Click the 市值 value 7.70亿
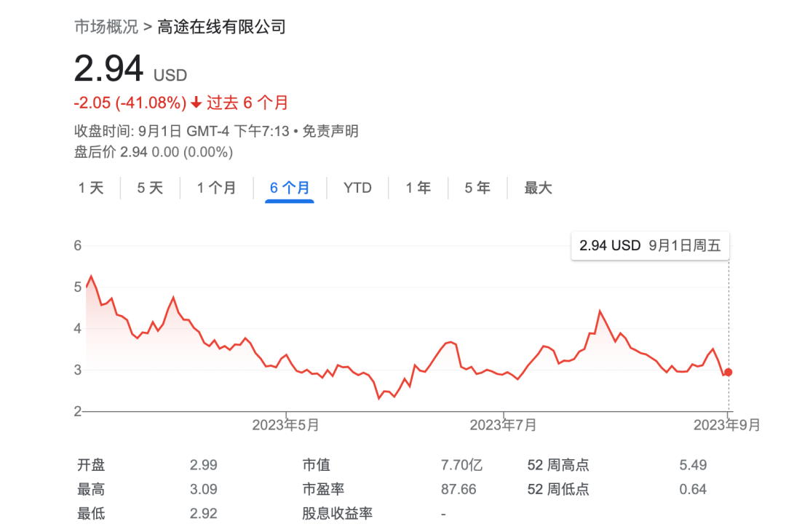Screen dimensions: 786x532 tap(461, 465)
